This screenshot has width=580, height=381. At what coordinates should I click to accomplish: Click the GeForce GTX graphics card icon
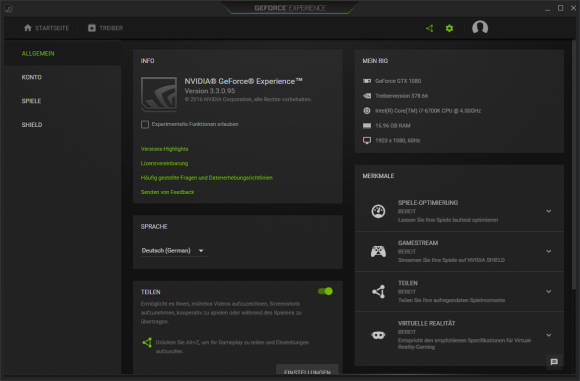tap(367, 81)
